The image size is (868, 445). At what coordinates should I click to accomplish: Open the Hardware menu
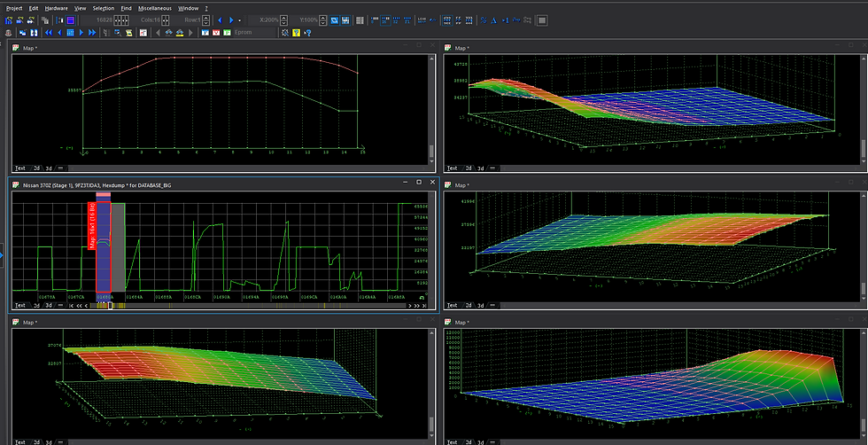(56, 7)
